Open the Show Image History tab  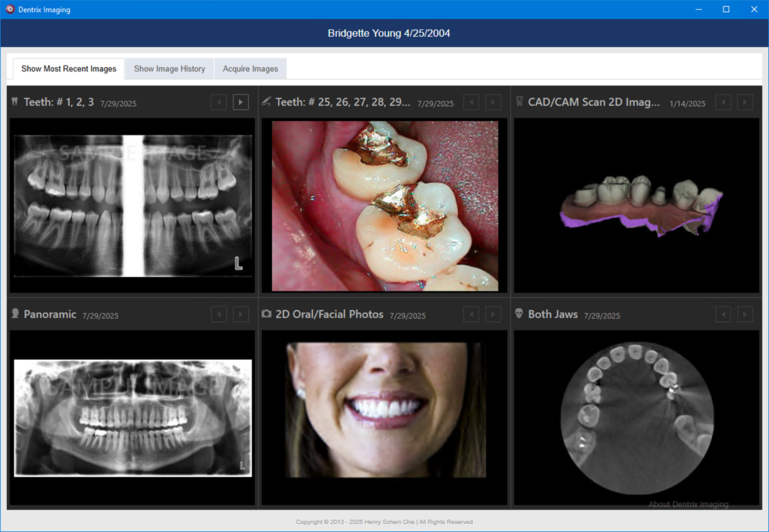click(x=169, y=68)
